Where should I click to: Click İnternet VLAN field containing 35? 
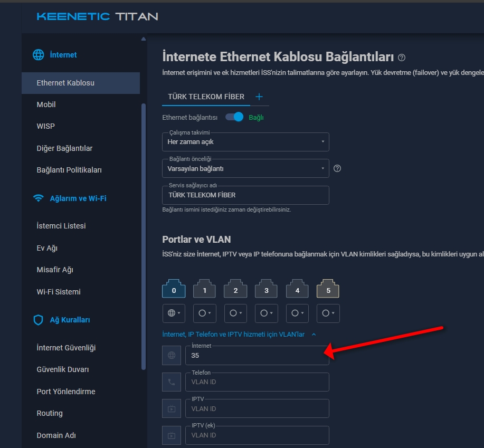point(257,356)
